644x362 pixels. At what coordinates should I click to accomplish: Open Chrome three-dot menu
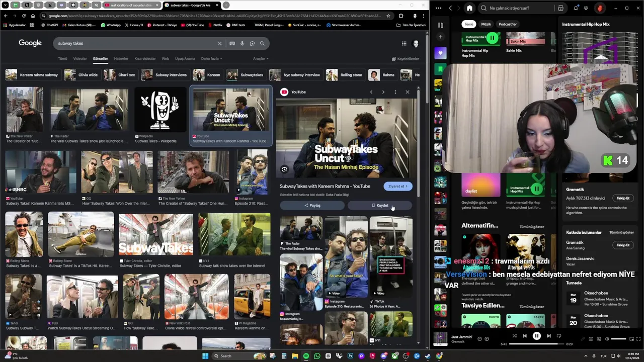coord(424,16)
